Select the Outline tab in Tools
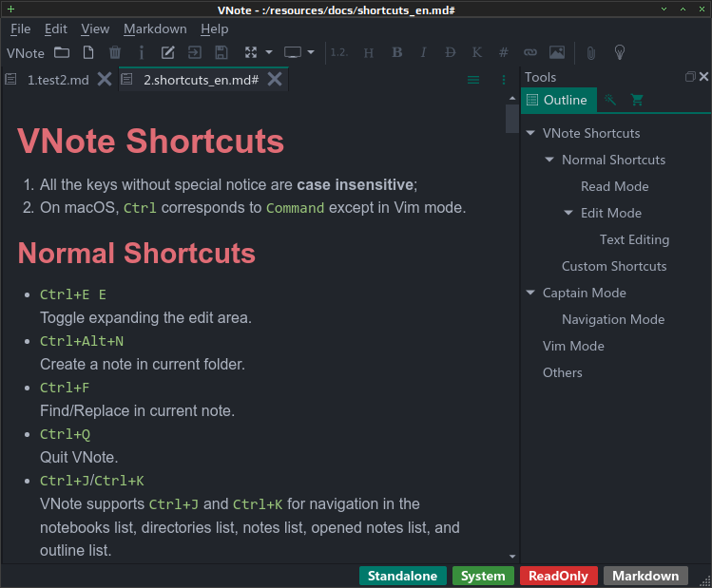The width and height of the screenshot is (712, 588). click(x=559, y=100)
